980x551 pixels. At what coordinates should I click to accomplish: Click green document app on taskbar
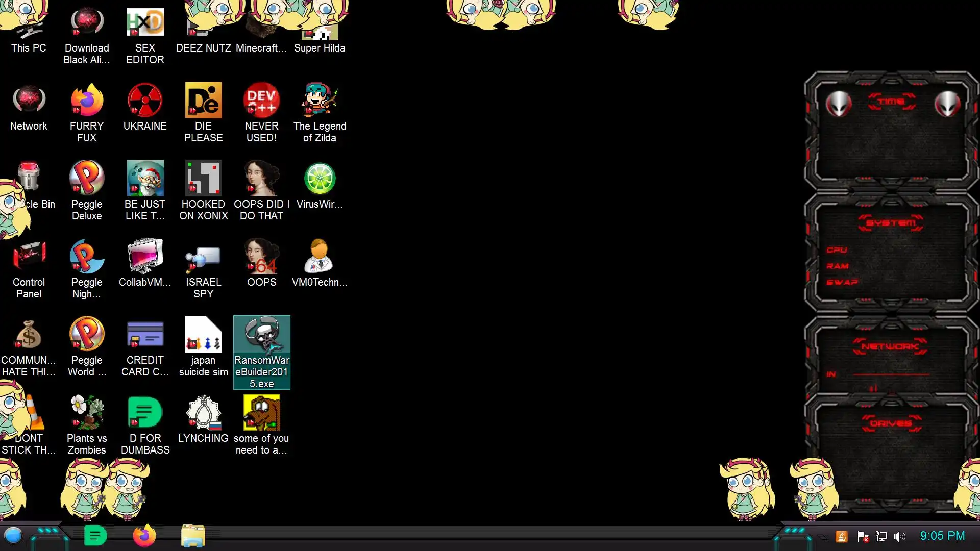click(x=95, y=536)
